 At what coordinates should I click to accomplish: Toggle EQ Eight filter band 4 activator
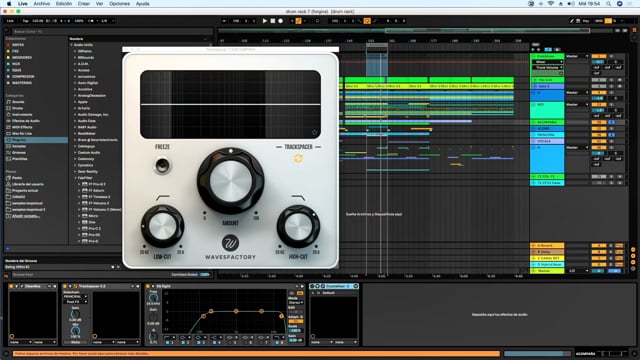pyautogui.click(x=215, y=342)
